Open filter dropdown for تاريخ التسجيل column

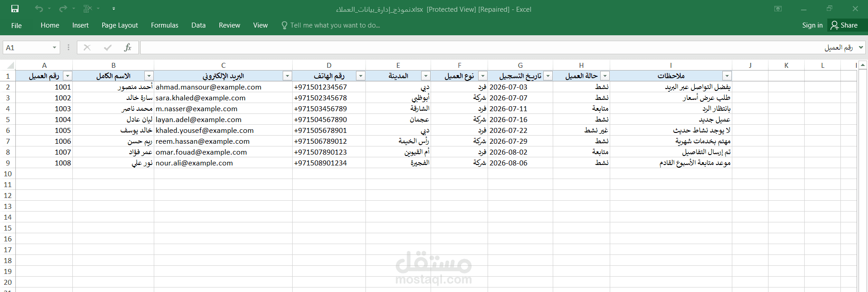(548, 76)
